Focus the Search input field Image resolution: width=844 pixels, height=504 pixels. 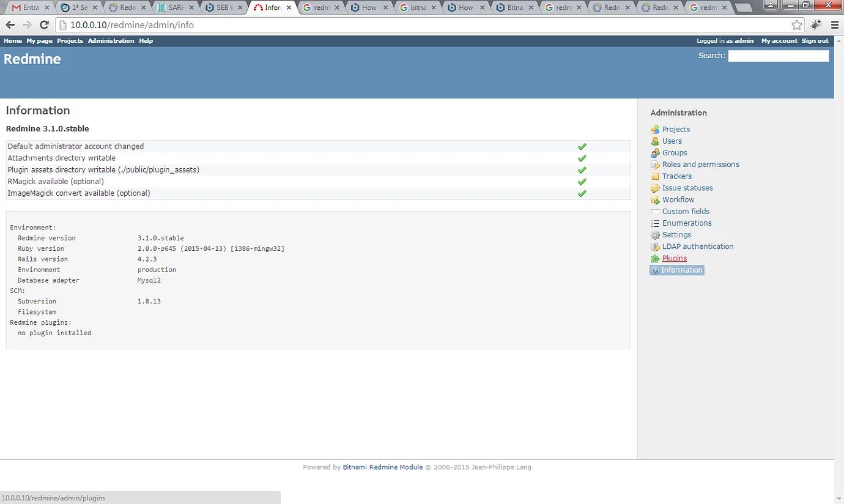click(x=778, y=56)
